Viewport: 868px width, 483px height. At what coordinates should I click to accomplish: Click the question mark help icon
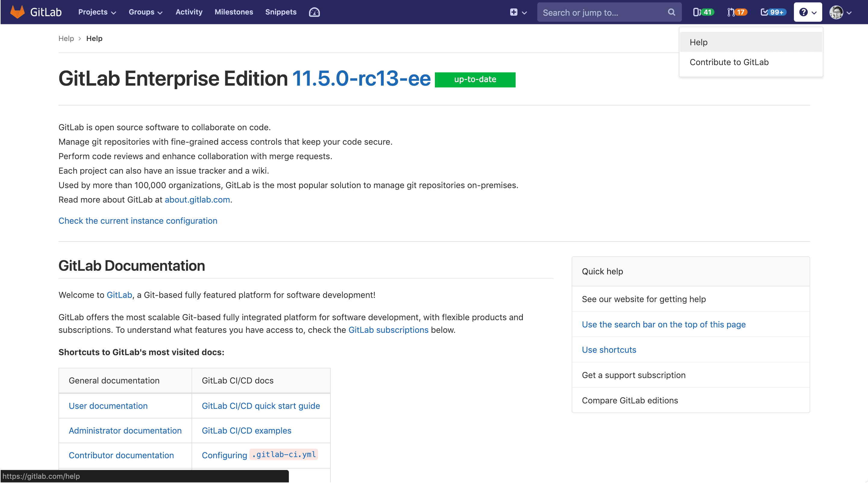click(x=803, y=12)
